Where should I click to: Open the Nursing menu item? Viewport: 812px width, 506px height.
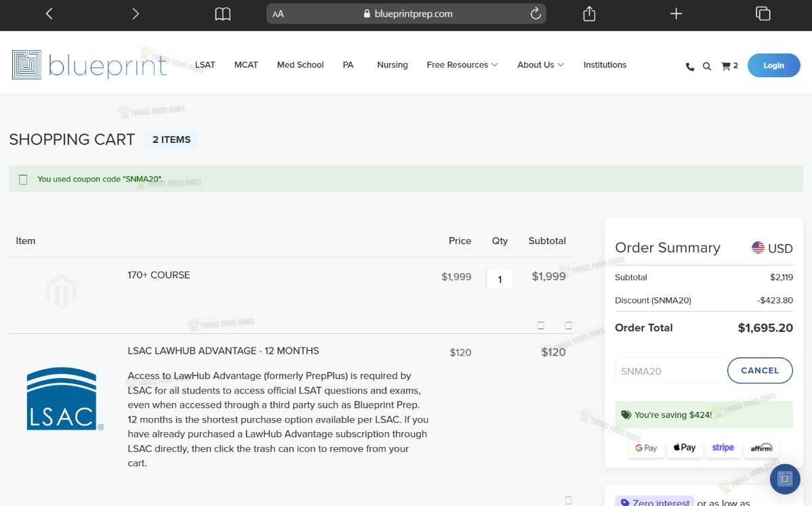(x=392, y=64)
